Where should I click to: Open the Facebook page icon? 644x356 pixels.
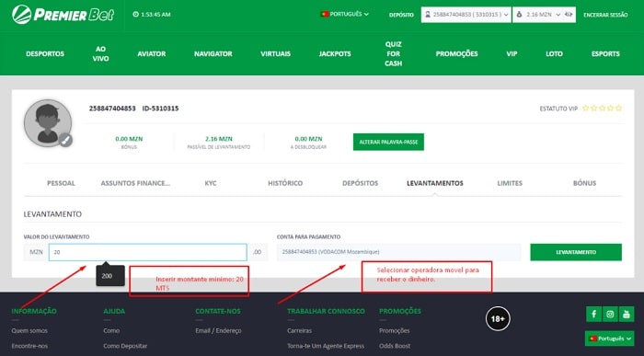593,314
